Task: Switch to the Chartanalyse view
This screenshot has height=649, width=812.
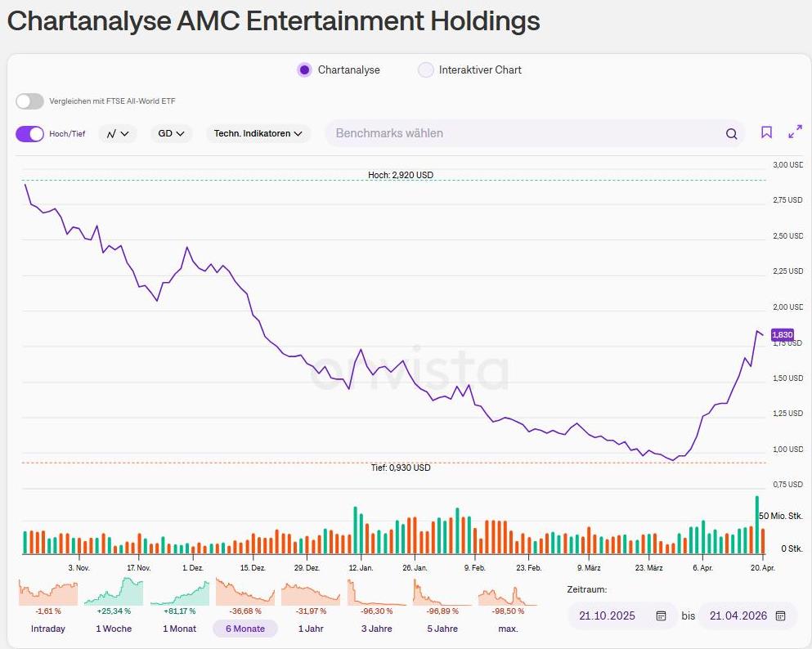Action: (303, 70)
